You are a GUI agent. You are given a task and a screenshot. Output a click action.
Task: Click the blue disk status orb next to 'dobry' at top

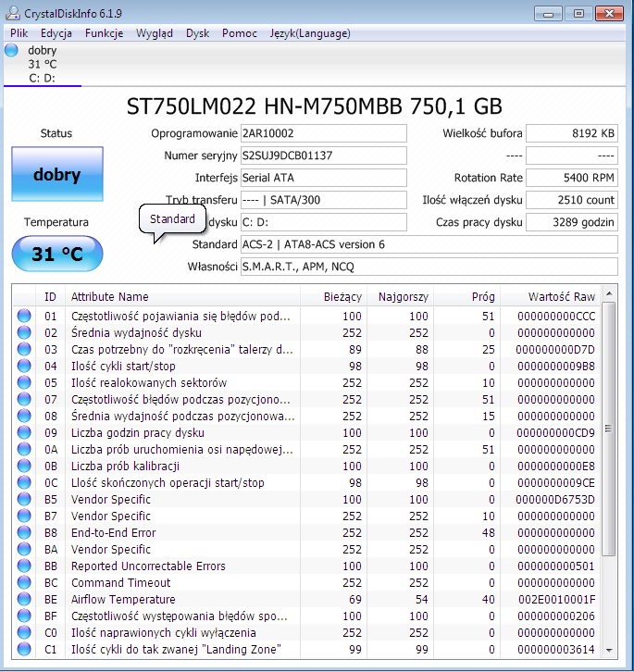(12, 50)
